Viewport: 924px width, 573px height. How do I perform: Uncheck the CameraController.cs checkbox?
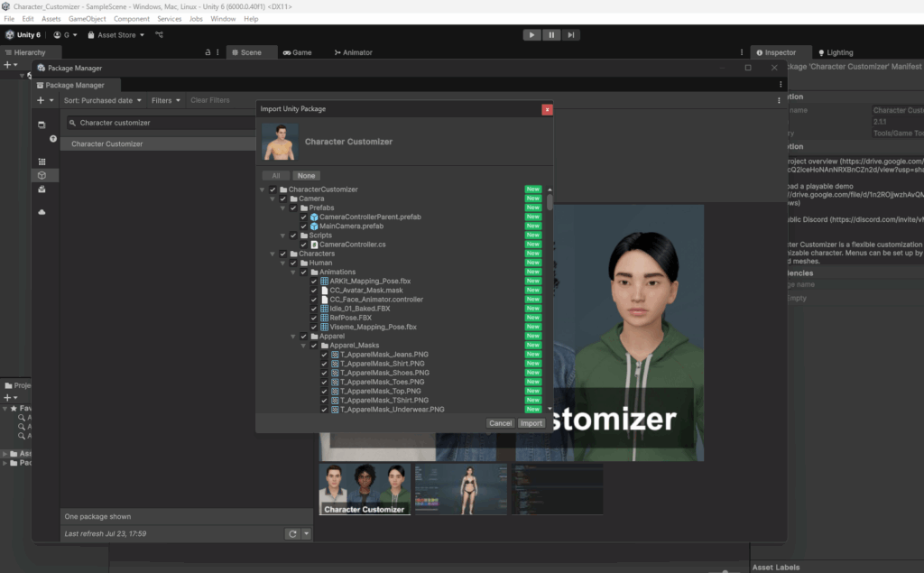303,245
